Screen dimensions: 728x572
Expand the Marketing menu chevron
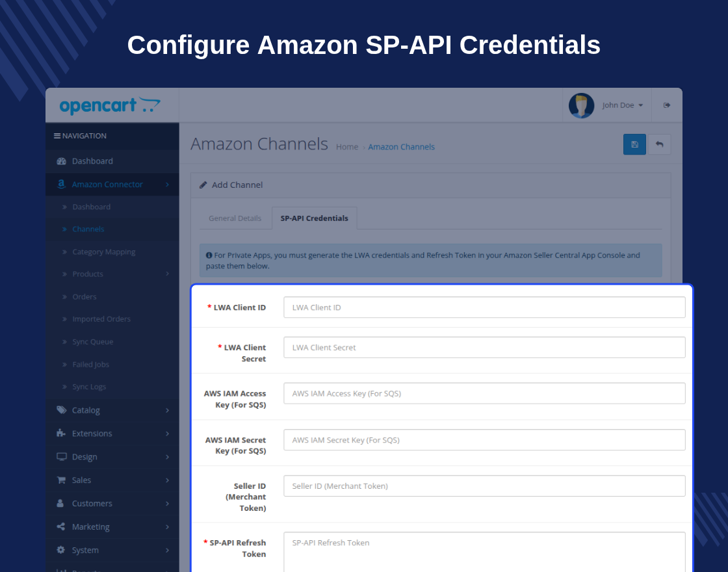click(167, 527)
